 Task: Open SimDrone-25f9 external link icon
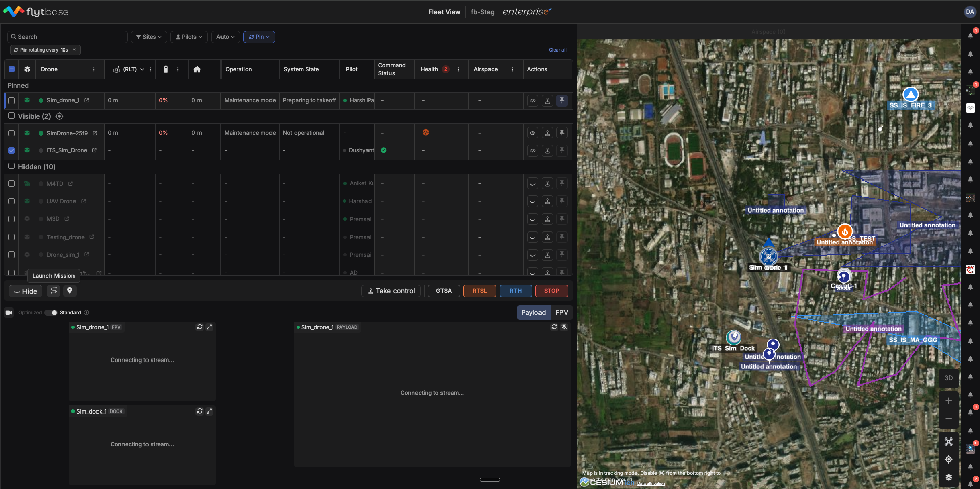(95, 133)
